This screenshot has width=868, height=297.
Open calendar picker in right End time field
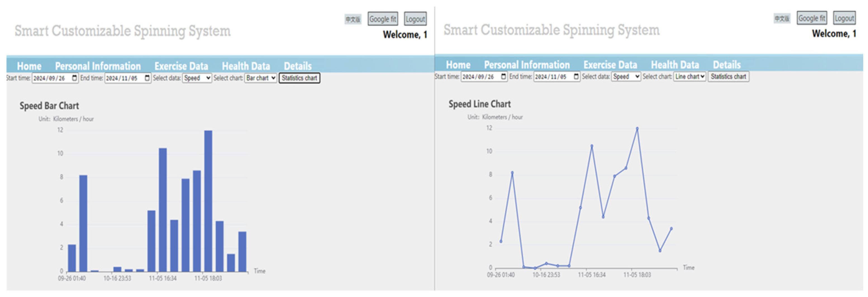tap(576, 77)
